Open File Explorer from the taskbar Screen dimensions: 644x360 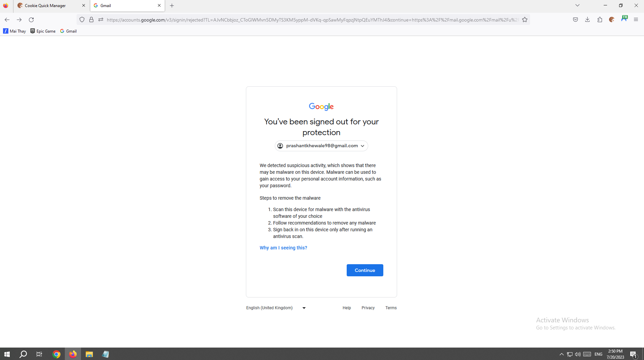pos(89,354)
